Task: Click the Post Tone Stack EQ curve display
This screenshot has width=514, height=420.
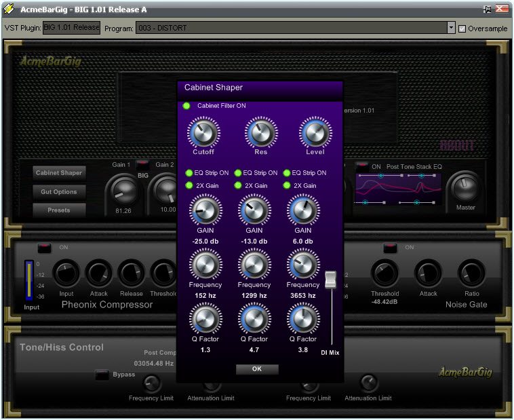Action: (x=398, y=189)
